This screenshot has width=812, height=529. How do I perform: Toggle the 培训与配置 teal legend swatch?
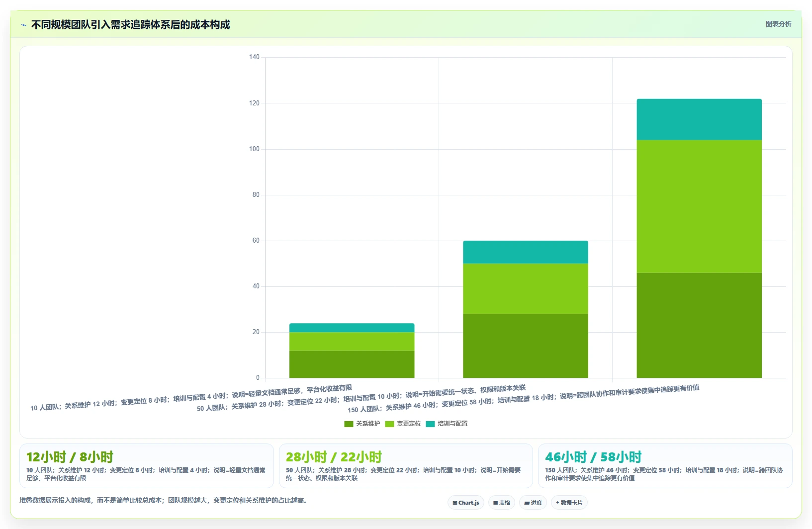coord(430,424)
